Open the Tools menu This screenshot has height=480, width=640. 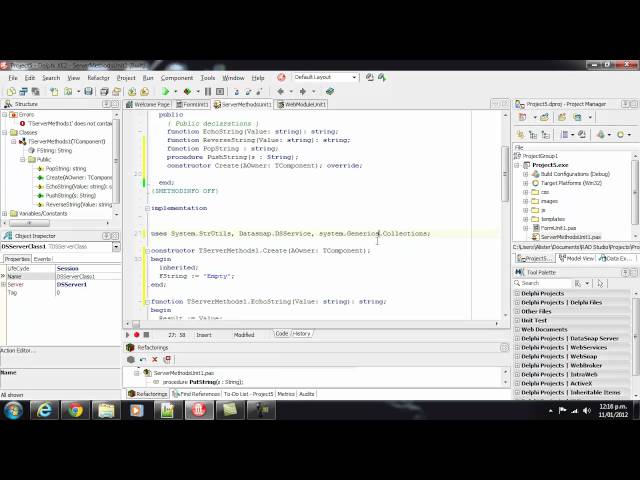pos(208,78)
